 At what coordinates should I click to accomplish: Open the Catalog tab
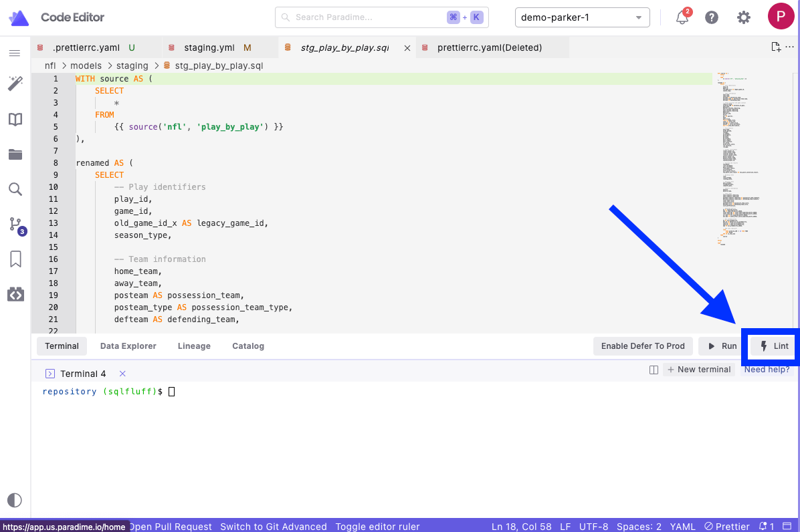248,346
